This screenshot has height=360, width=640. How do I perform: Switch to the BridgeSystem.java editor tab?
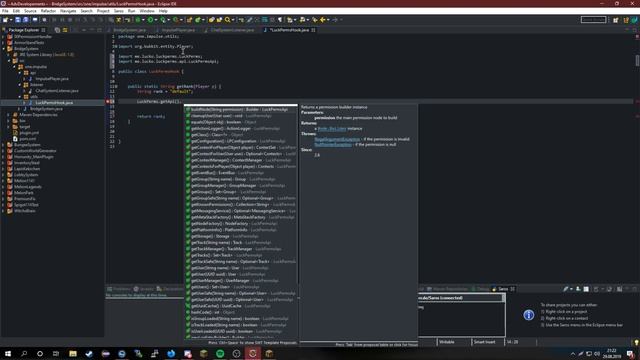coord(129,30)
